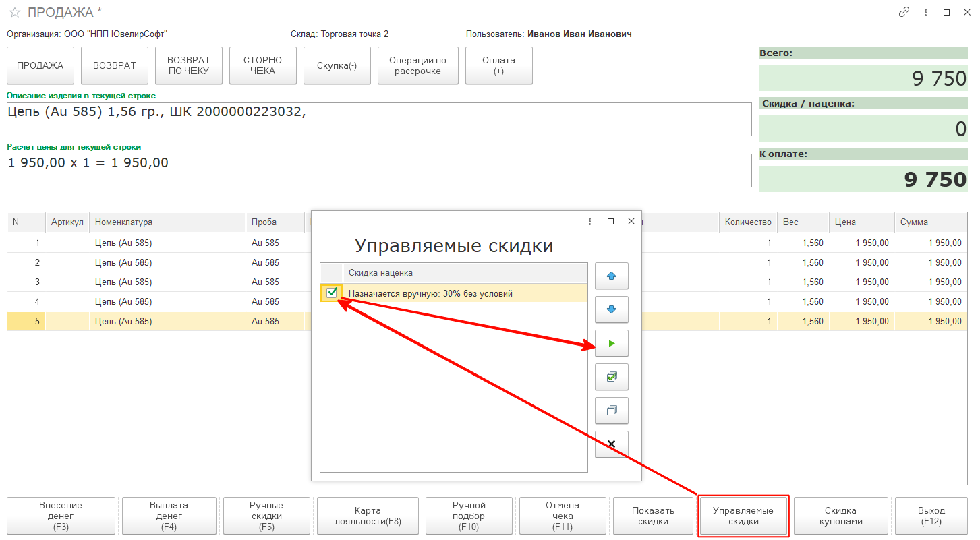Viewport: 980px width, 540px height.
Task: Apply selected discounts with green play button
Action: (x=612, y=344)
